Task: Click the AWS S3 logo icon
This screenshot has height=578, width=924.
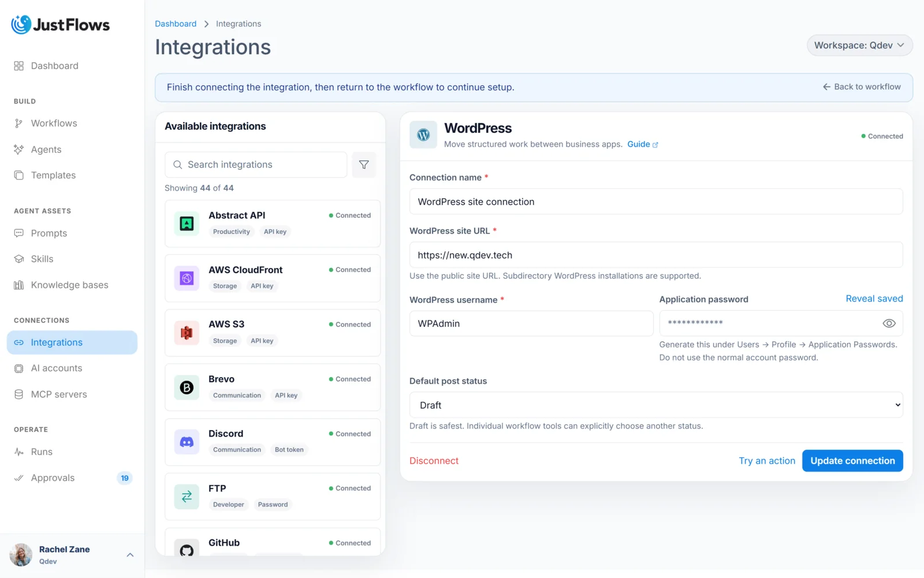Action: click(x=187, y=333)
